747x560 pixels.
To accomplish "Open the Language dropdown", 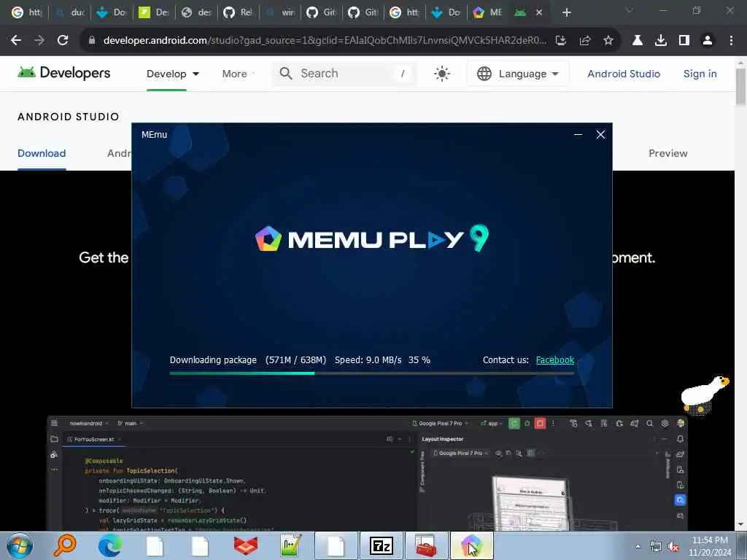I will pos(518,74).
